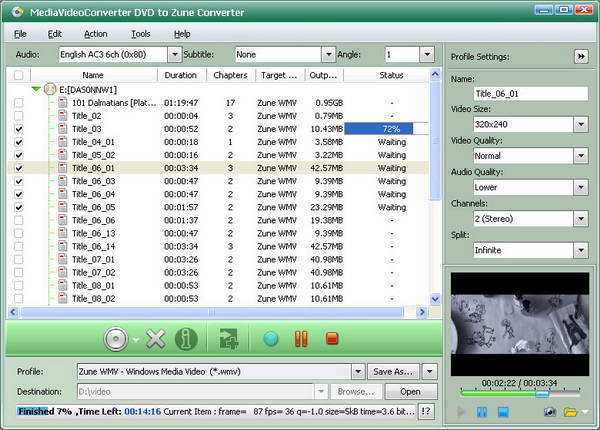Sort by the Name column header
Image resolution: width=600 pixels, height=430 pixels.
pos(93,75)
